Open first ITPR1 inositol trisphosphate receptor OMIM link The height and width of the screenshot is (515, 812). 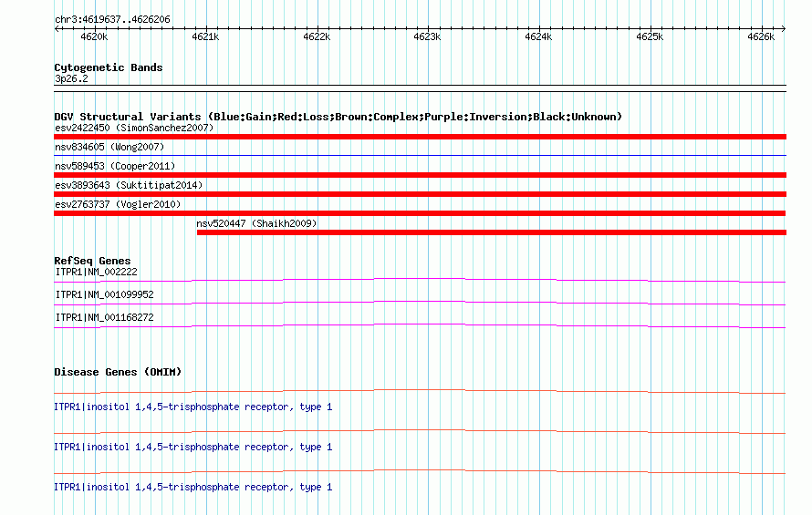pyautogui.click(x=193, y=407)
